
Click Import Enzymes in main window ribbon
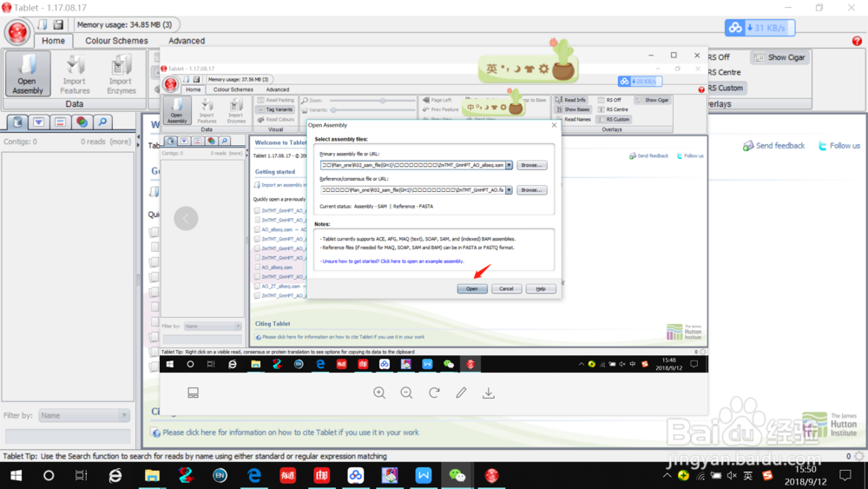[121, 74]
